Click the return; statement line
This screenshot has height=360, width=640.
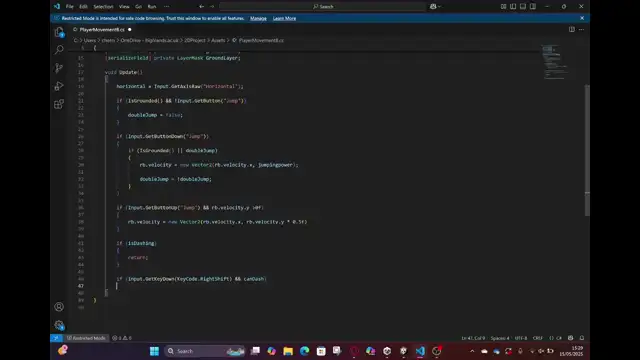tap(138, 258)
